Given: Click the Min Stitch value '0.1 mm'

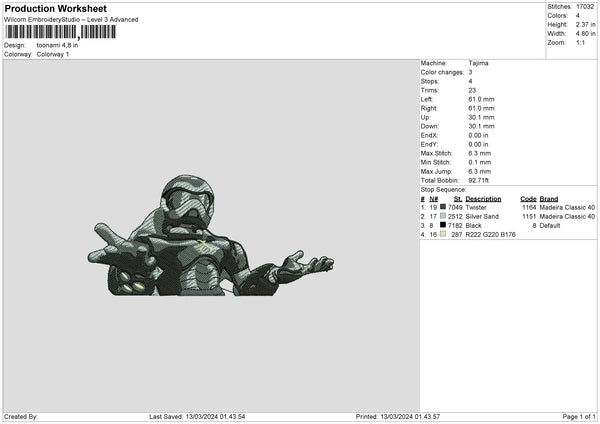Looking at the screenshot, I should 479,162.
